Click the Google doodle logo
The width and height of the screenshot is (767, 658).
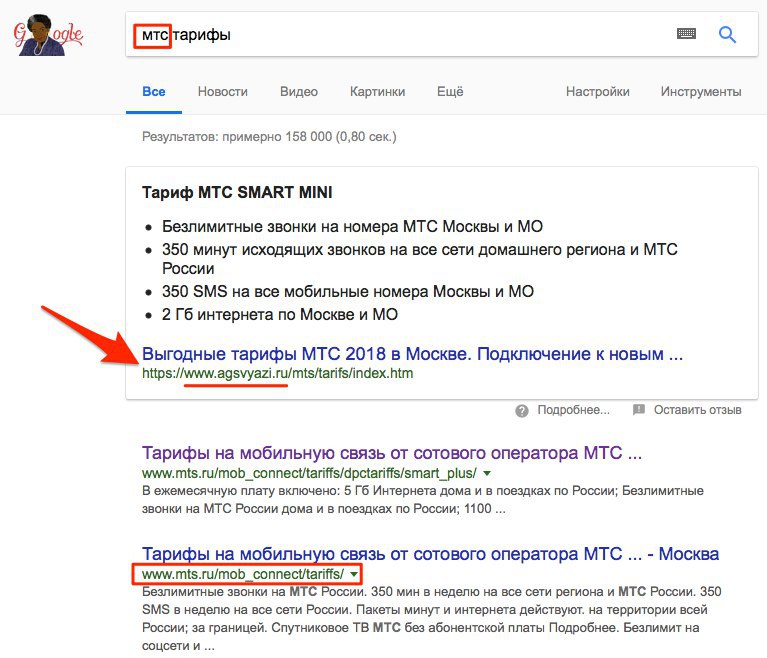click(48, 35)
